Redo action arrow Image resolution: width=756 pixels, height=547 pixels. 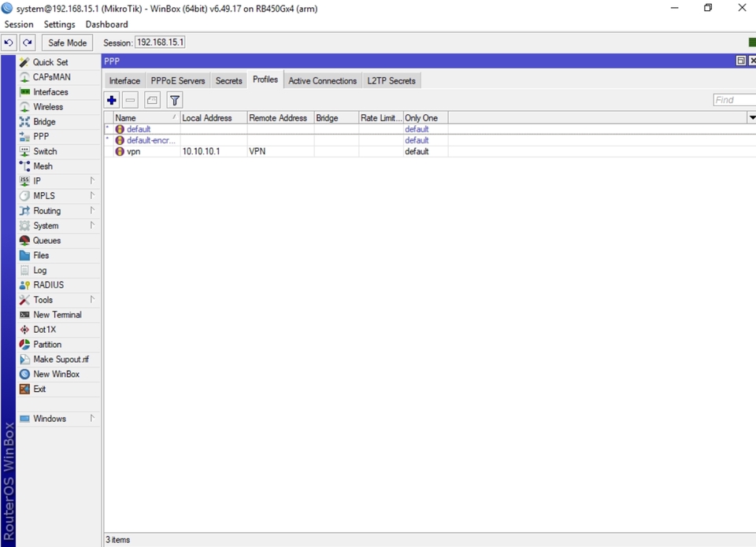[x=28, y=43]
